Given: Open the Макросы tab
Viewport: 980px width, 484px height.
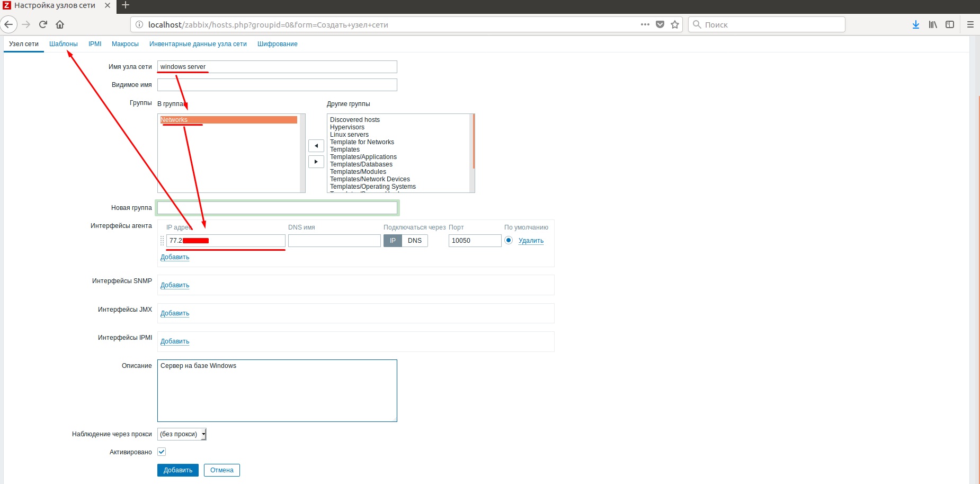Looking at the screenshot, I should coord(125,44).
